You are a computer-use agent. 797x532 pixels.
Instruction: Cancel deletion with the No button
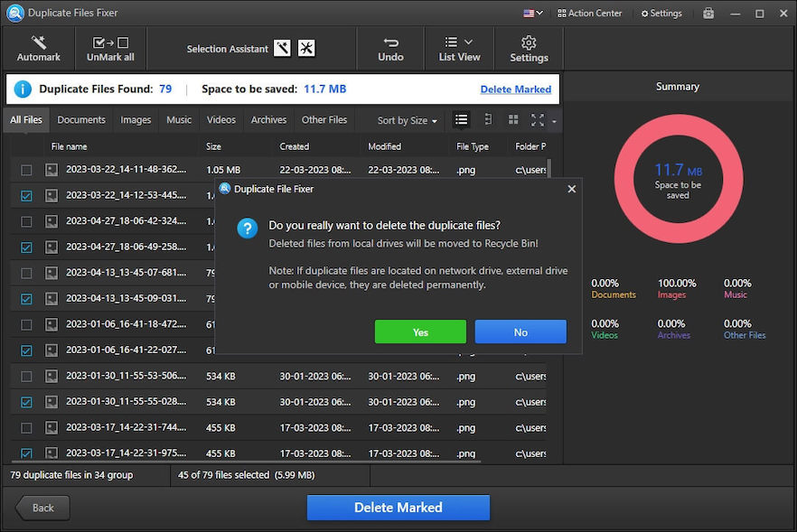point(520,331)
